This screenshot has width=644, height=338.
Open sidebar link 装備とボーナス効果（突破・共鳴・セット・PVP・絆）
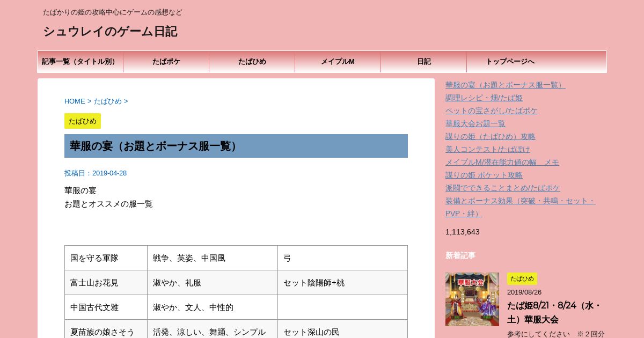tap(521, 207)
